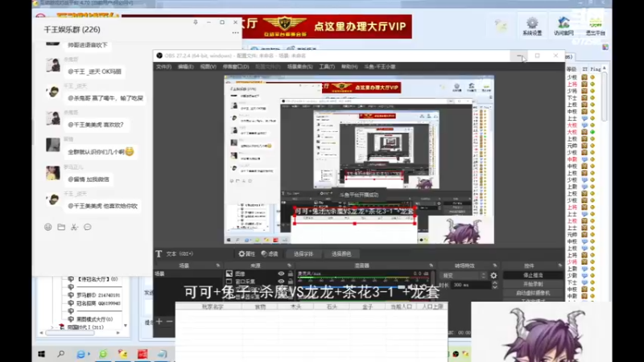
Task: Click the speech bubble icon in chat toolbar
Action: click(88, 227)
